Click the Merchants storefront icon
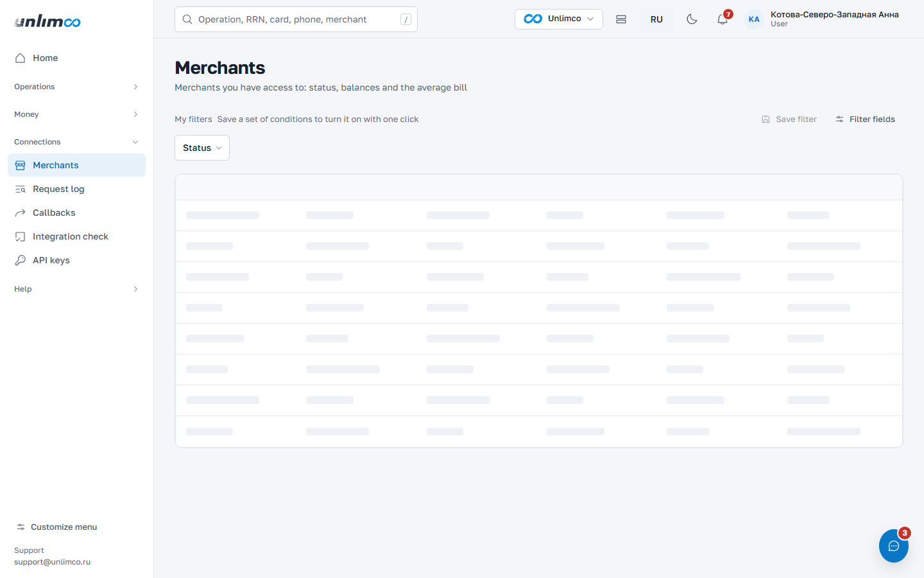This screenshot has height=578, width=924. 21,165
